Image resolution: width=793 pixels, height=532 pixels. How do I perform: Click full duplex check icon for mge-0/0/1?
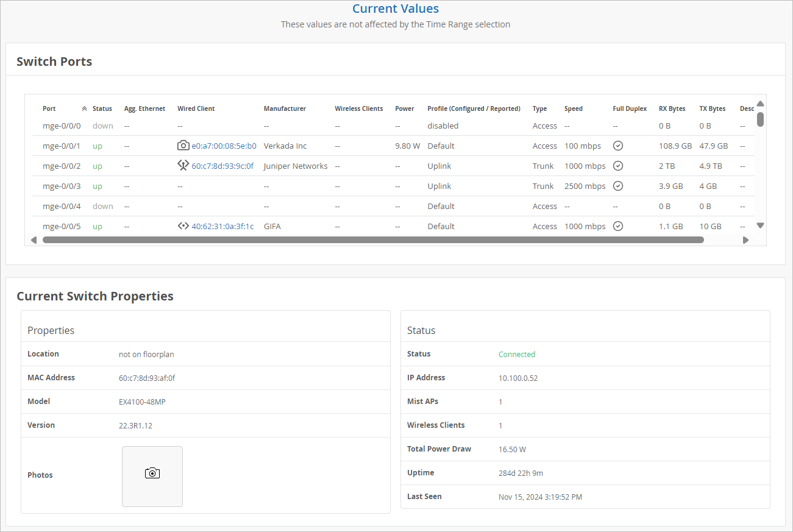point(617,146)
